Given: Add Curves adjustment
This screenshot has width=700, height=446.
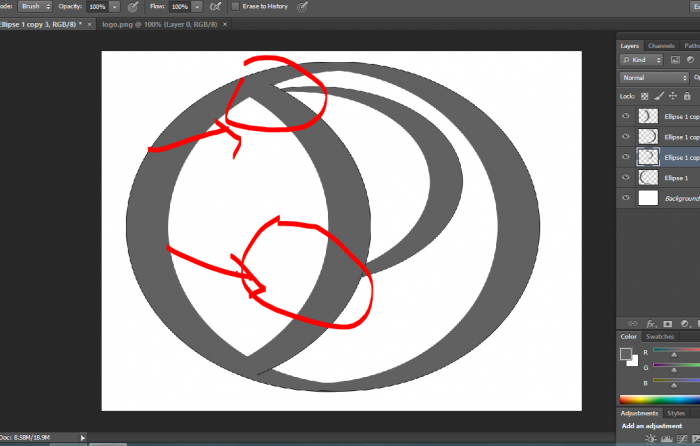Looking at the screenshot, I should pos(682,439).
